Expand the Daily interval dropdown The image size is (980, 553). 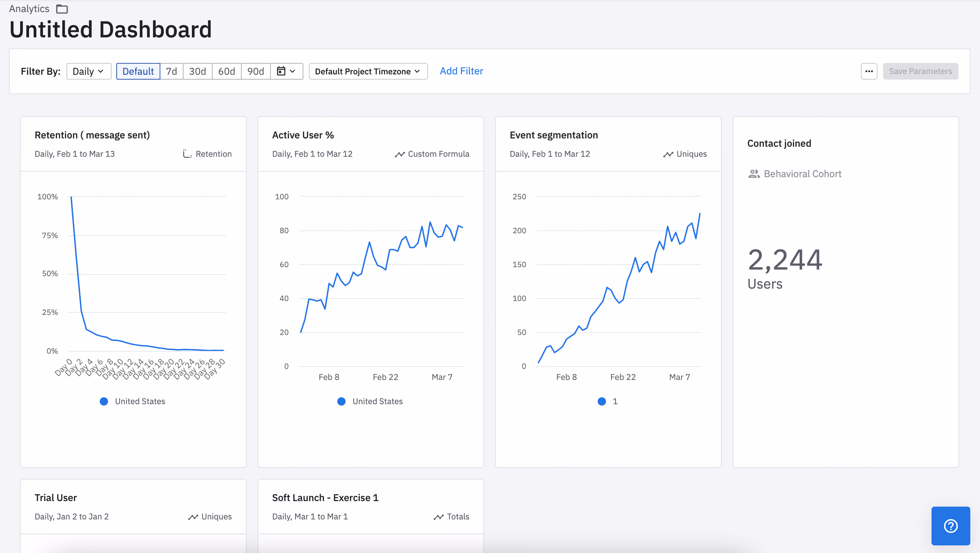(x=89, y=71)
